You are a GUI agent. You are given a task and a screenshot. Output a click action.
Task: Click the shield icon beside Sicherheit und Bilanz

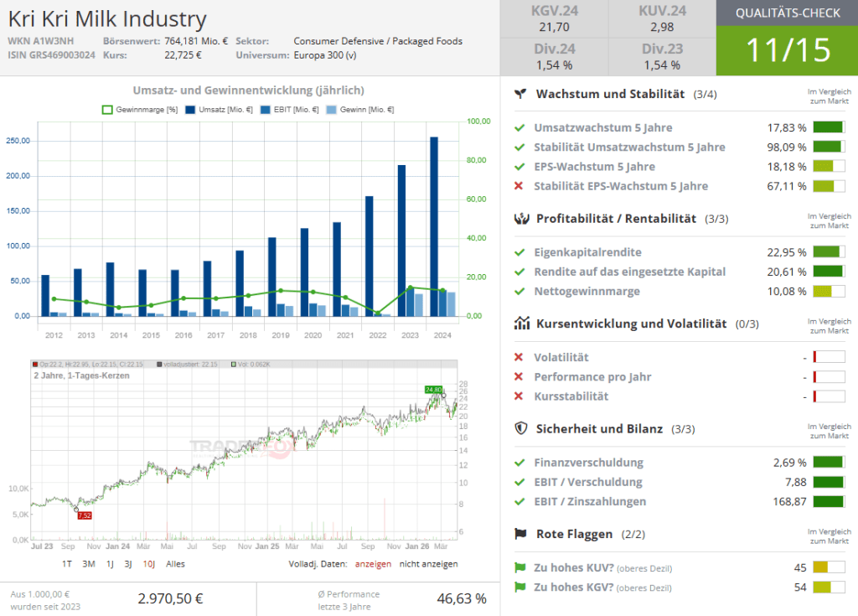tap(520, 428)
